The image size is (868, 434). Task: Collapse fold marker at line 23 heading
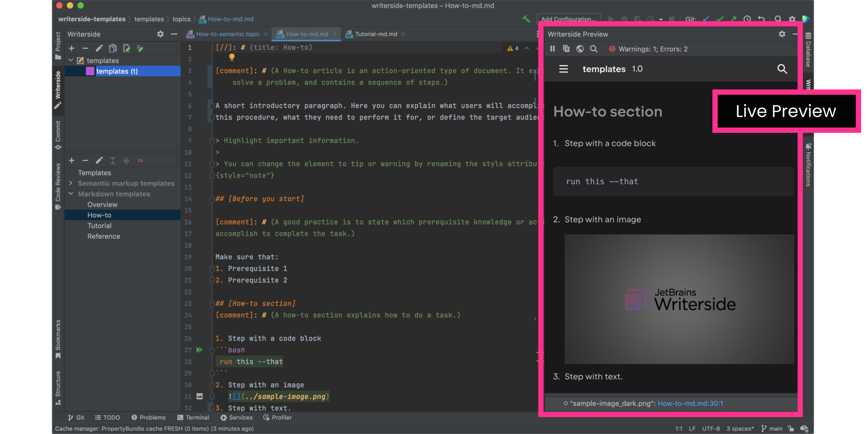(212, 304)
